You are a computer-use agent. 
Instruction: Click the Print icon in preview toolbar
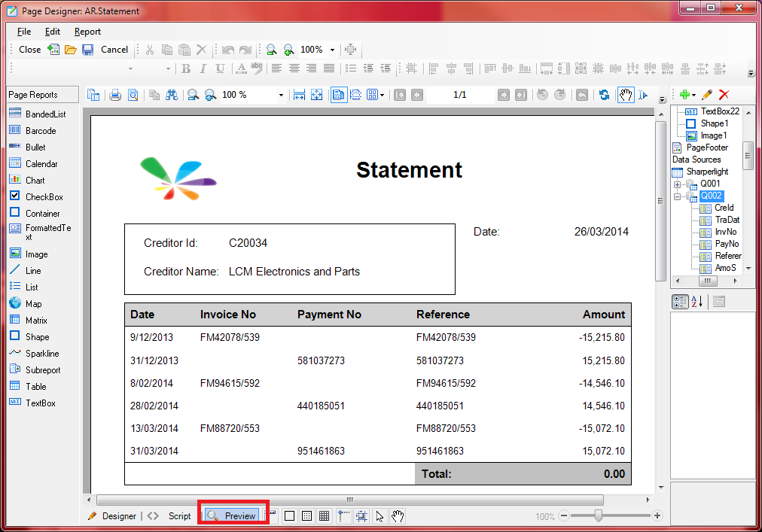coord(115,96)
